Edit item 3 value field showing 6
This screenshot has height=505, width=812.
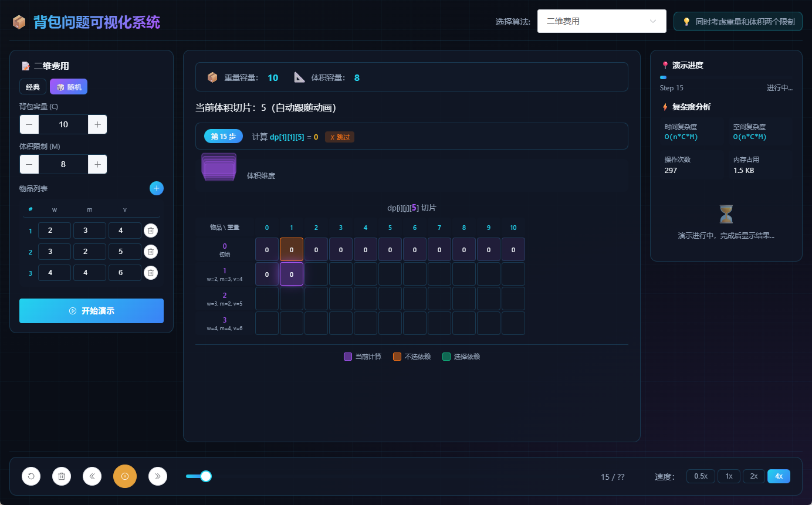click(x=125, y=273)
